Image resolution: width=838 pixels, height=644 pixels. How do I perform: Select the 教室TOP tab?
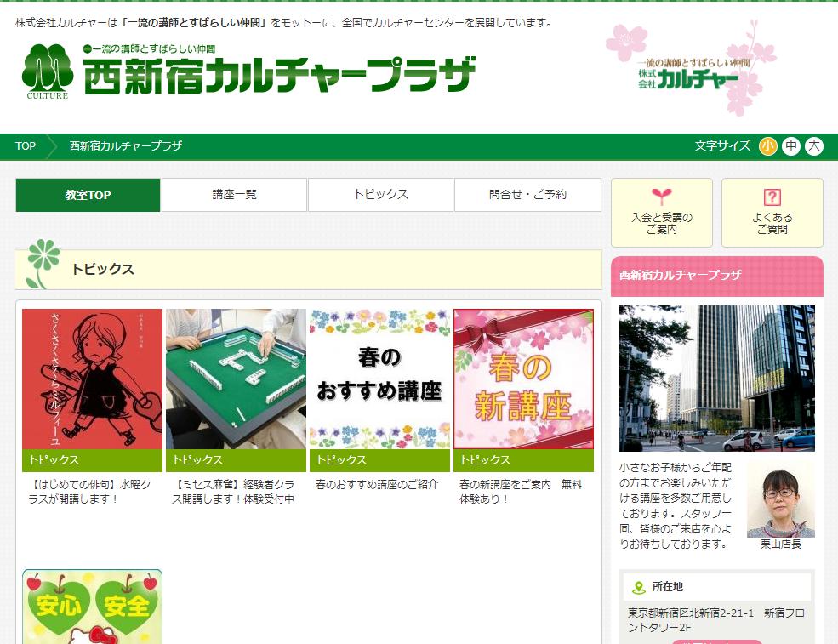tap(88, 195)
